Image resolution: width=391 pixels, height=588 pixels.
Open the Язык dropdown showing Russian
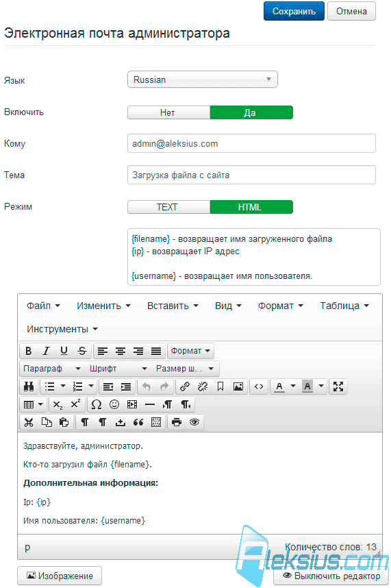(202, 79)
